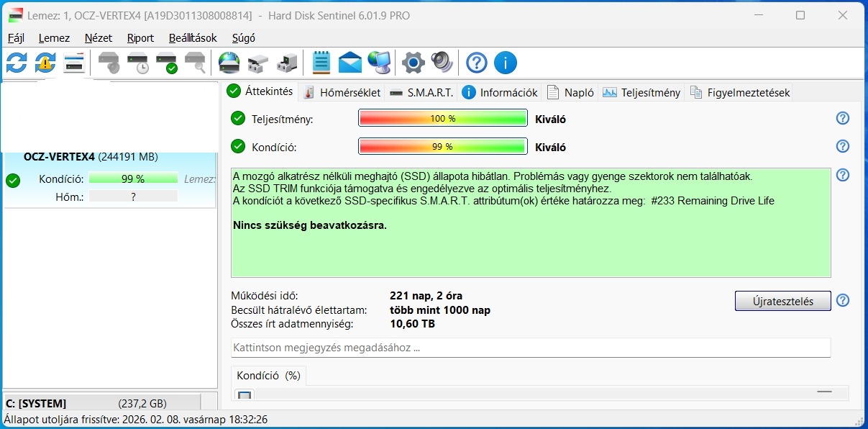Click the grey drive with disc icon

coord(109,63)
